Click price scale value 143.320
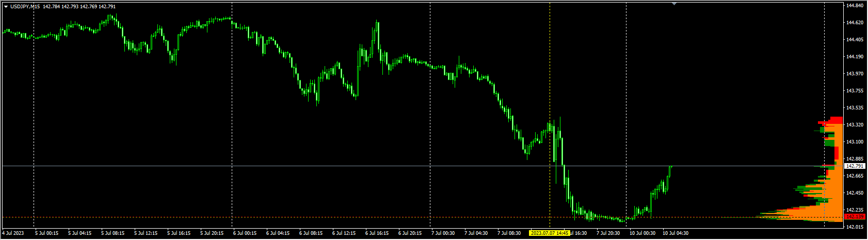The height and width of the screenshot is (240, 868). (855, 125)
